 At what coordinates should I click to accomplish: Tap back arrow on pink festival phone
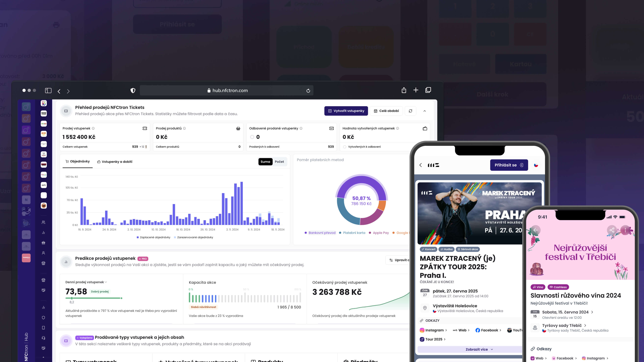(x=536, y=230)
